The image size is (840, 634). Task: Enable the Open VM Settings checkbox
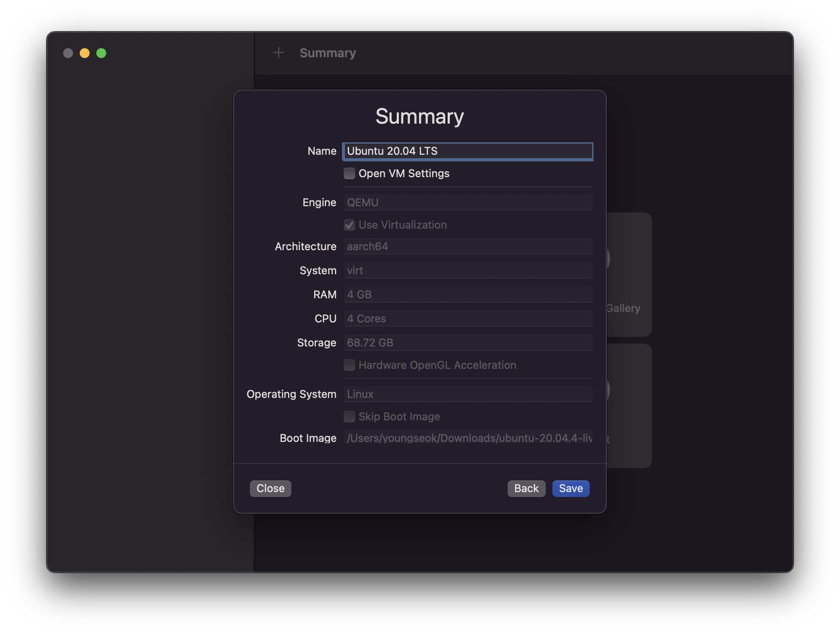349,173
